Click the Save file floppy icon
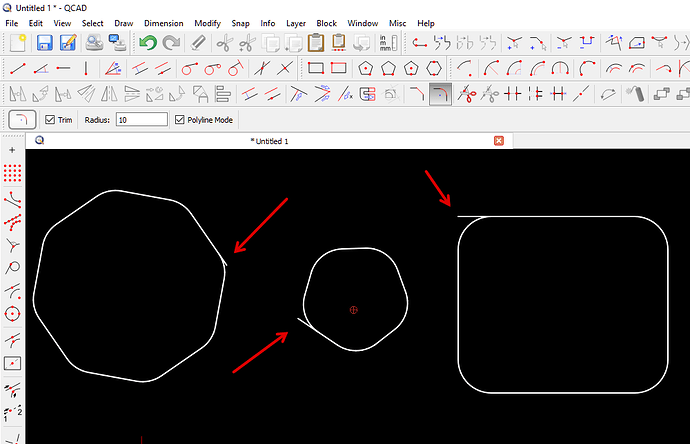The image size is (690, 444). pyautogui.click(x=44, y=42)
